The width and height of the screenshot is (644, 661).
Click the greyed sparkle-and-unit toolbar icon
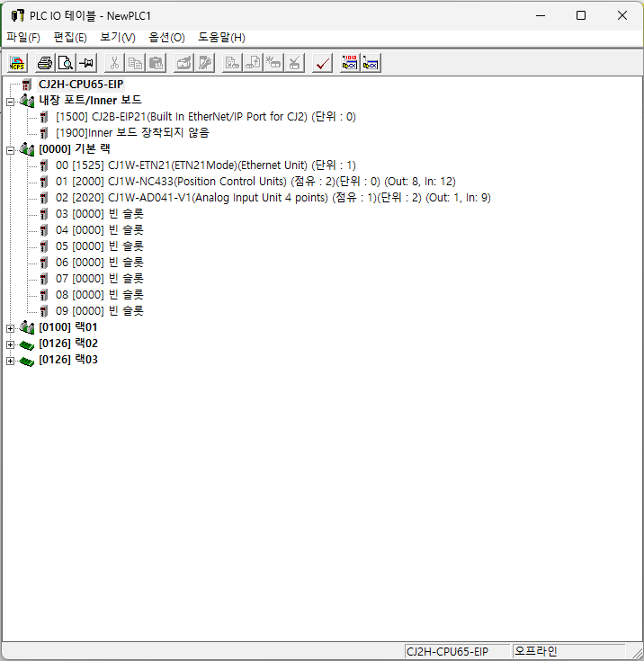(x=273, y=63)
